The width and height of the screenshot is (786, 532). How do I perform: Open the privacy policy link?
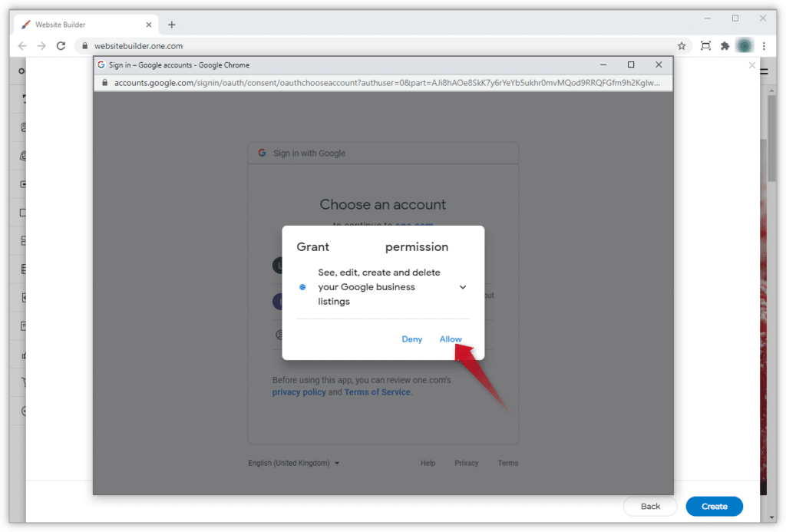click(x=299, y=392)
